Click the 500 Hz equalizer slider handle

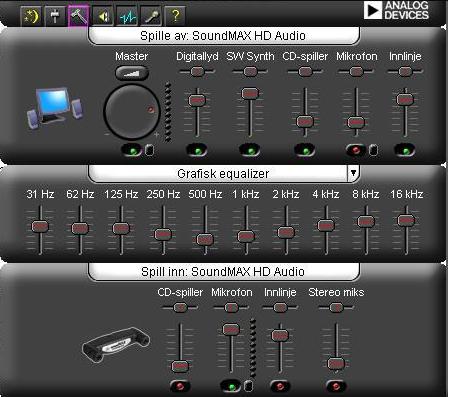point(205,239)
